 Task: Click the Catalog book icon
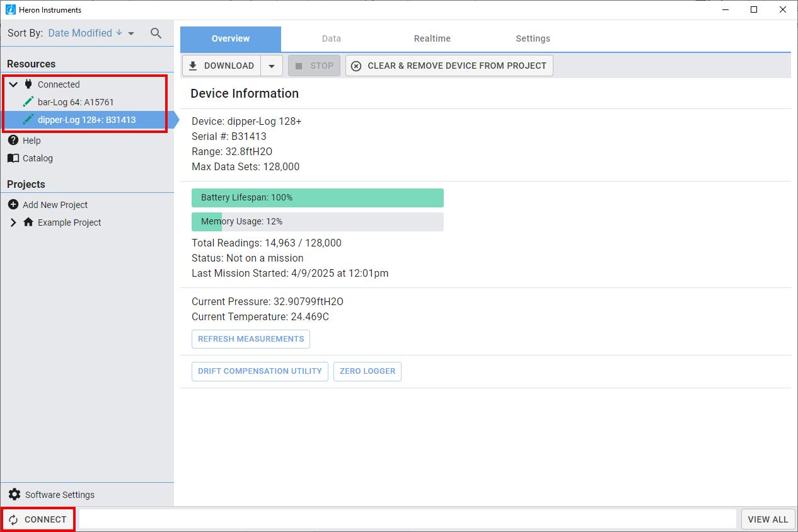point(13,158)
